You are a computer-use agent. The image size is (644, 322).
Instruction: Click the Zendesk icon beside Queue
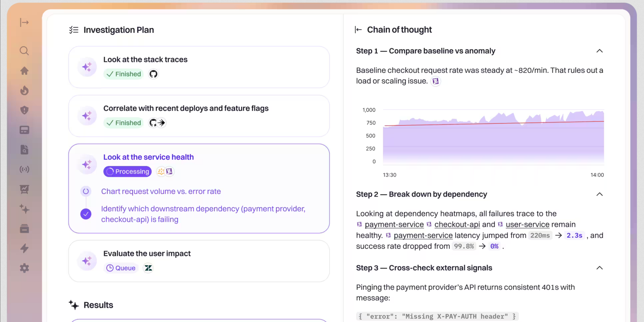pyautogui.click(x=148, y=268)
